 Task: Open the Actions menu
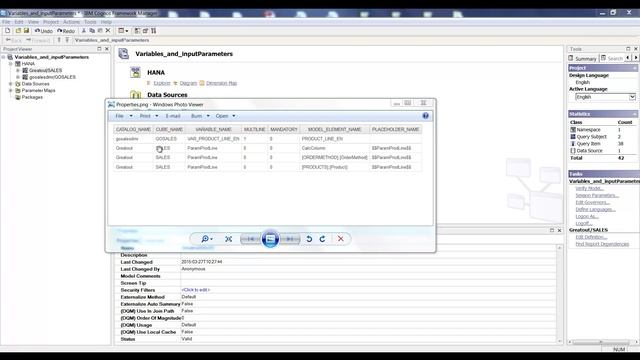click(x=71, y=22)
